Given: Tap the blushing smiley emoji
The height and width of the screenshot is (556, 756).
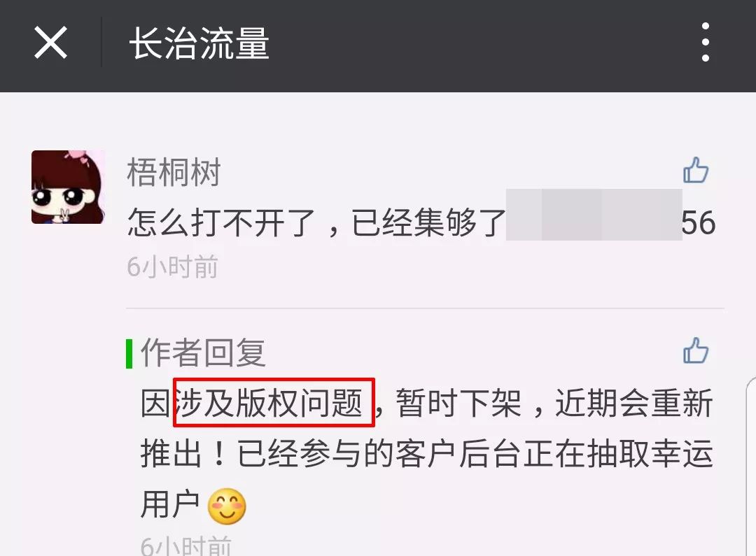Looking at the screenshot, I should pyautogui.click(x=227, y=506).
